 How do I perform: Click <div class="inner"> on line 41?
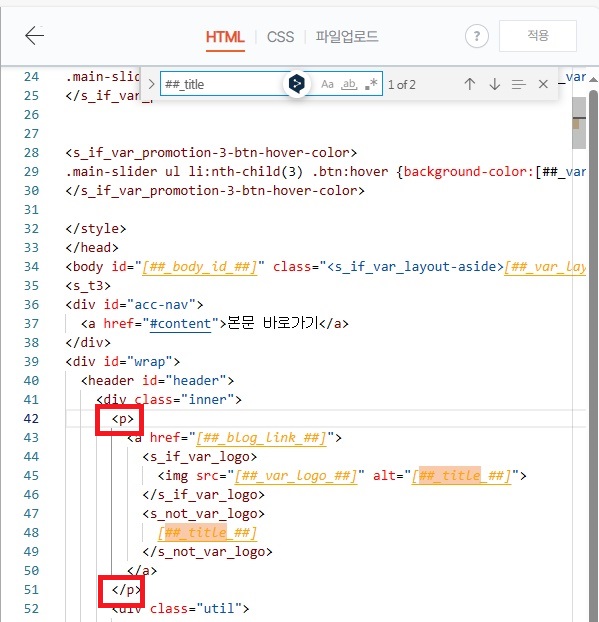(x=169, y=400)
